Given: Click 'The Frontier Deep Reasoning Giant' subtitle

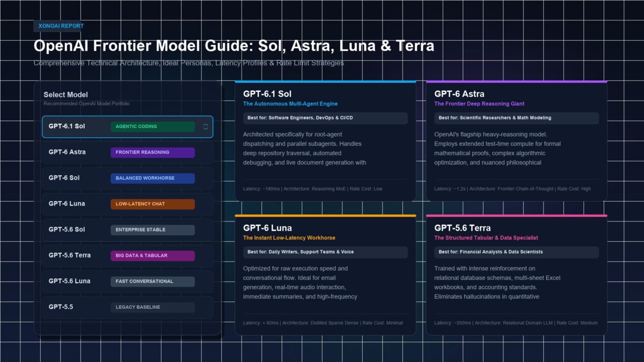Looking at the screenshot, I should pos(479,104).
